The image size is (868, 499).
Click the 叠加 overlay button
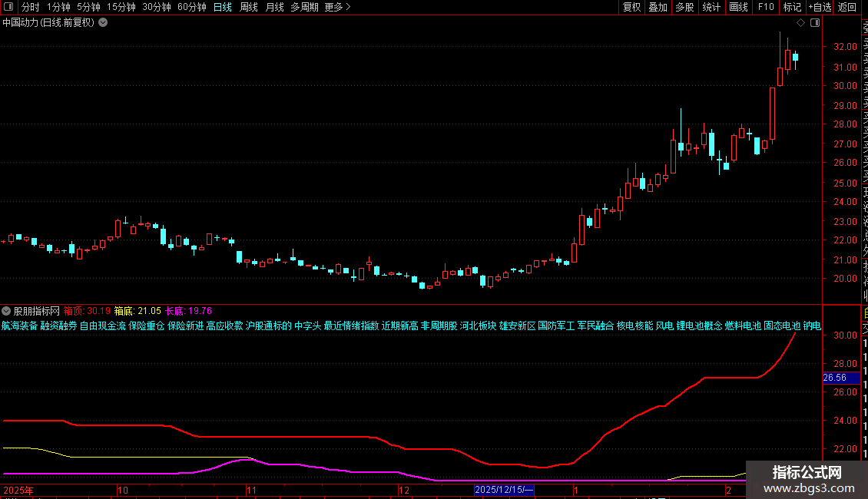(658, 7)
